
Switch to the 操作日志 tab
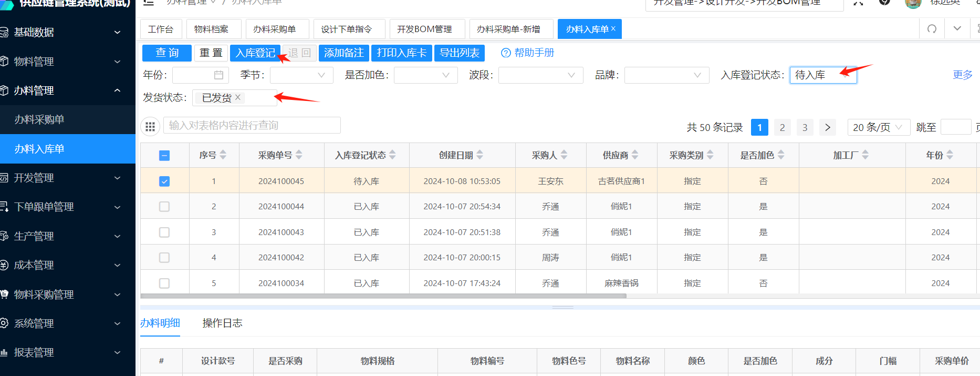(222, 323)
